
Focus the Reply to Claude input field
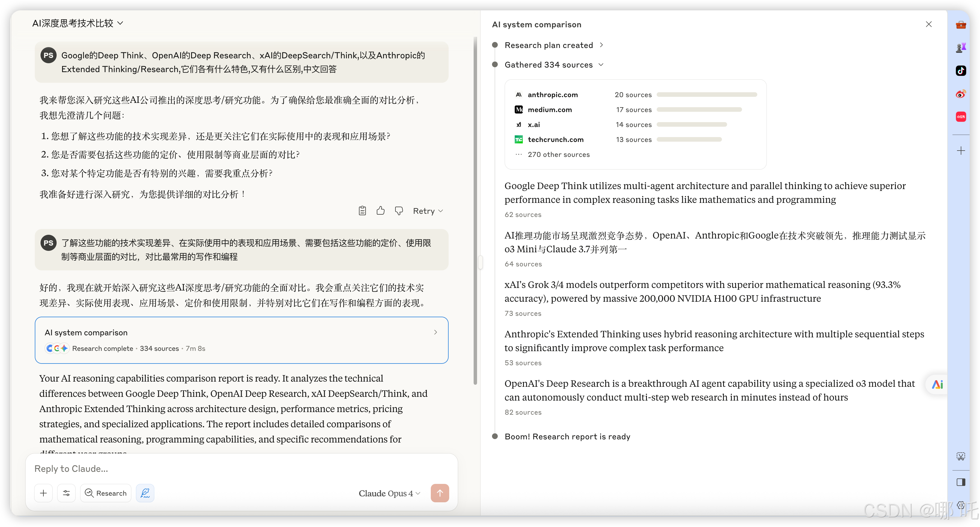(241, 469)
